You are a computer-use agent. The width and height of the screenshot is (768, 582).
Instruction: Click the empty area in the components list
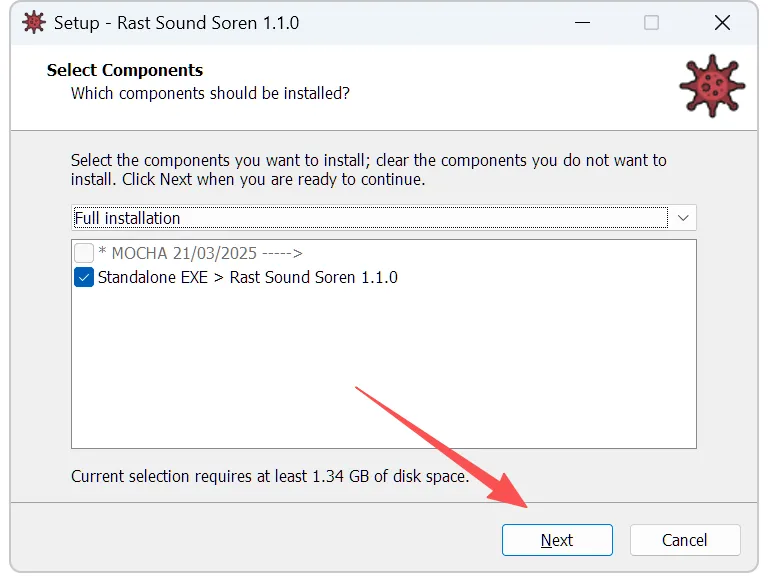(x=383, y=370)
